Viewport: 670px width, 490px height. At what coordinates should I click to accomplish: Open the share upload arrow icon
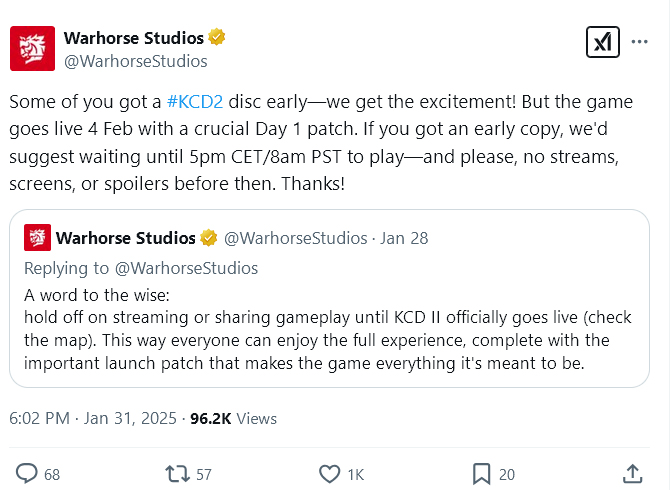coord(632,474)
